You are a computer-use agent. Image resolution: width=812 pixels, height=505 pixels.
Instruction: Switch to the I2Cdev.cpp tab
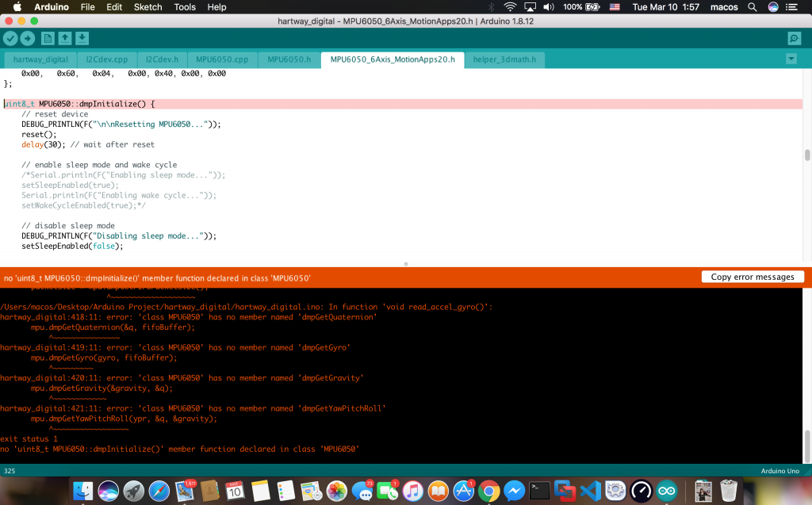click(x=107, y=59)
